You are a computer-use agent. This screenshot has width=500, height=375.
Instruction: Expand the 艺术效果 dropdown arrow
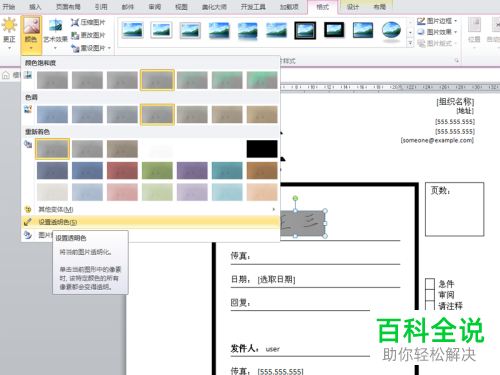point(55,48)
